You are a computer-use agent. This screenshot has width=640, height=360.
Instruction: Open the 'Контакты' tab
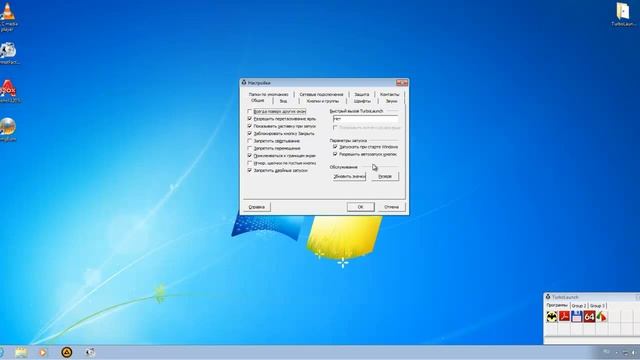pyautogui.click(x=389, y=94)
